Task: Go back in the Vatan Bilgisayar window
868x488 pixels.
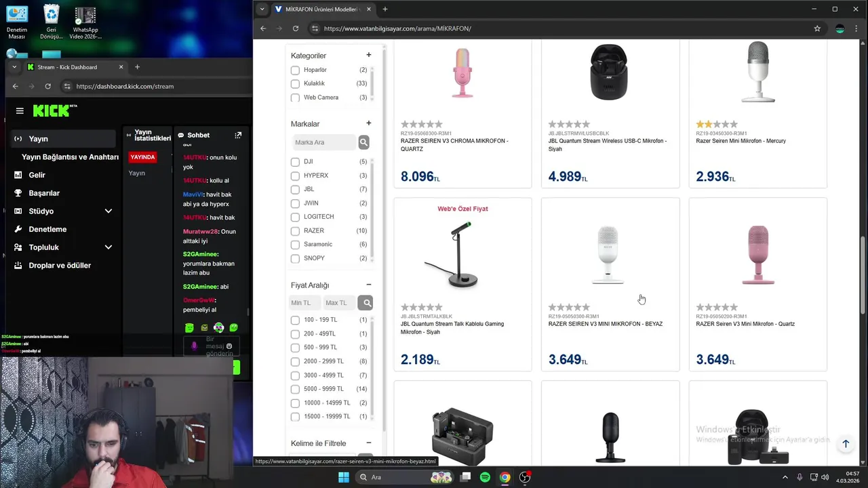Action: (x=264, y=28)
